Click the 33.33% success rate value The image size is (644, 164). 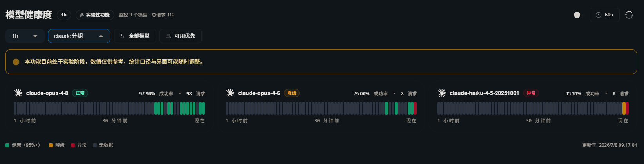(573, 94)
